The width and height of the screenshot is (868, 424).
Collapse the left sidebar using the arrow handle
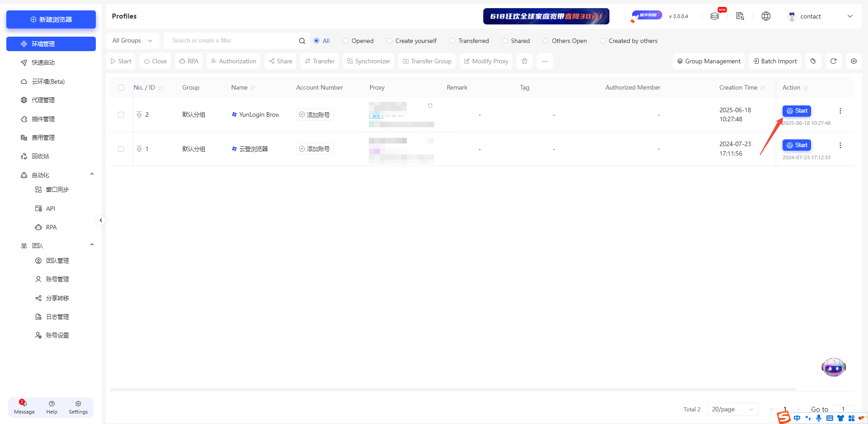(x=101, y=220)
